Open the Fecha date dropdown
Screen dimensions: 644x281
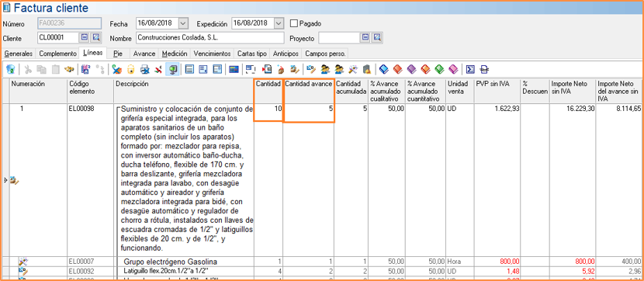pyautogui.click(x=184, y=23)
